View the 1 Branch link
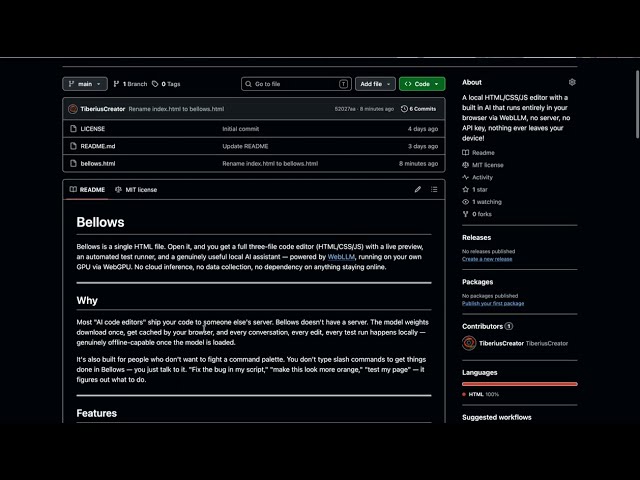This screenshot has height=480, width=640. tap(130, 84)
